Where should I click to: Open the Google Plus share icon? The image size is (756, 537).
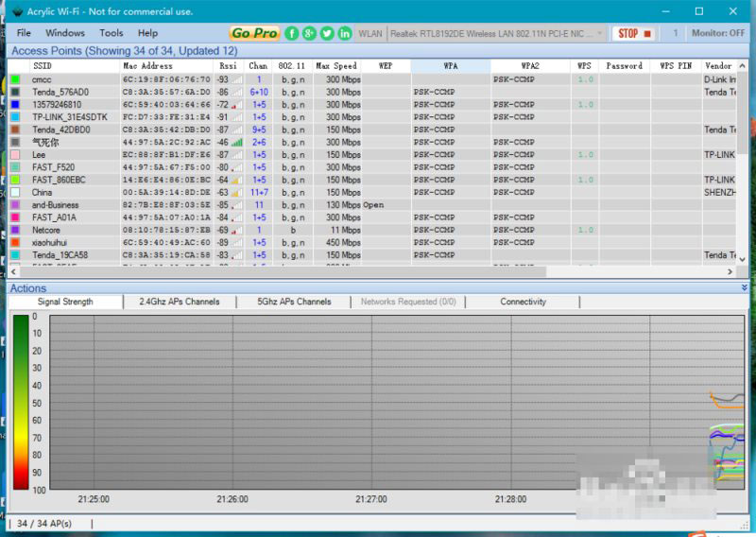[x=309, y=33]
